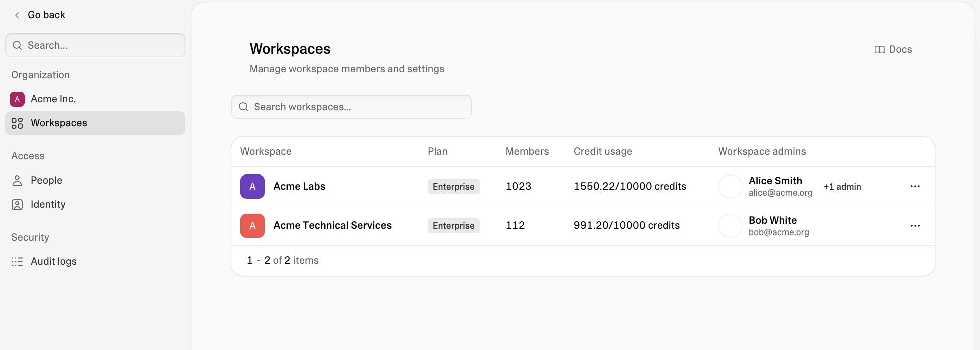Click the Alice Smith admin name
The height and width of the screenshot is (350, 980).
[x=775, y=181]
